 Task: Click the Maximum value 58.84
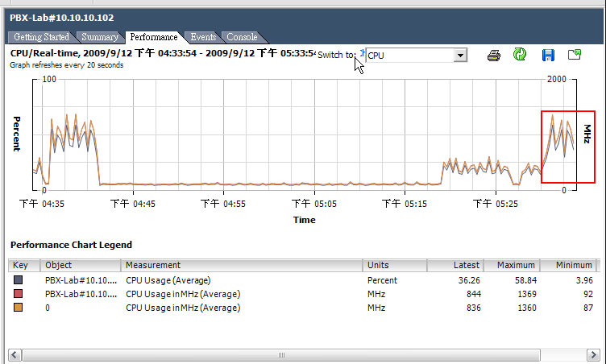525,280
